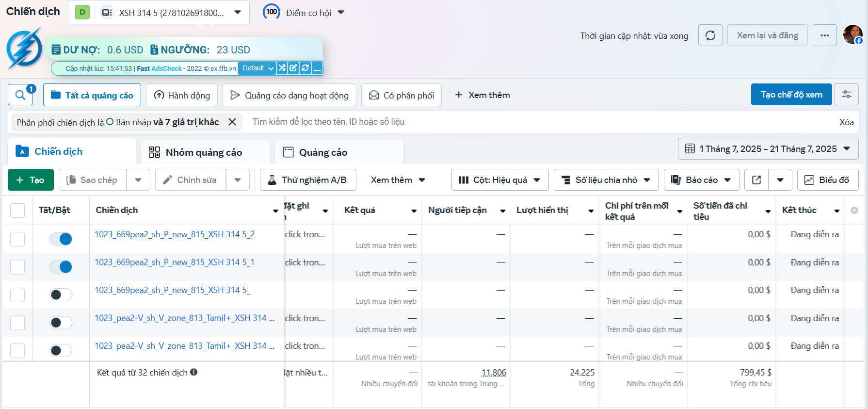Open the Người tiếp cận column menu arrow
The width and height of the screenshot is (868, 409).
coord(503,211)
